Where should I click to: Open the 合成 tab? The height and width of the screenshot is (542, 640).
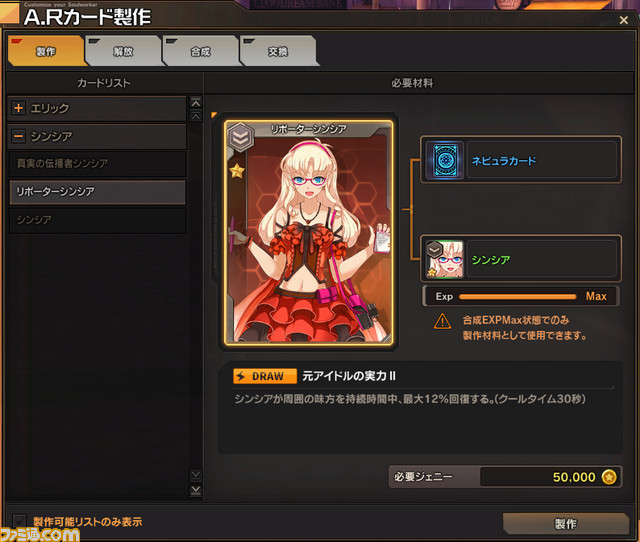pyautogui.click(x=200, y=51)
